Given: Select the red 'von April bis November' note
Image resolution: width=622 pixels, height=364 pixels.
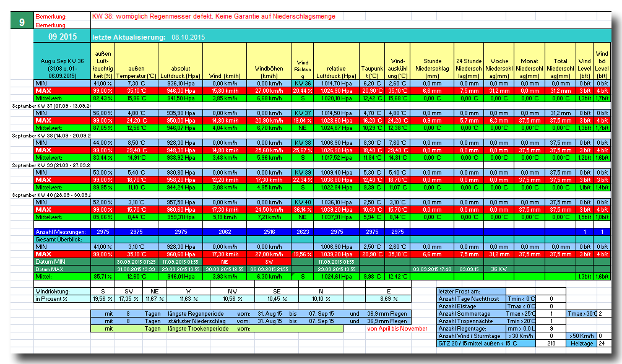Looking at the screenshot, I should pos(397,329).
